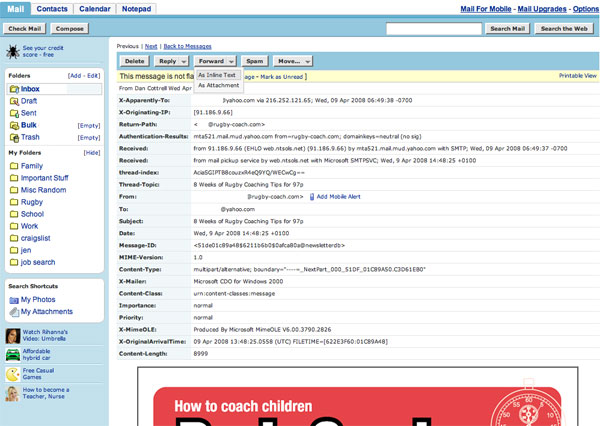Click the My Photos shortcut icon
Screen dimensions: 600x426
[x=13, y=300]
